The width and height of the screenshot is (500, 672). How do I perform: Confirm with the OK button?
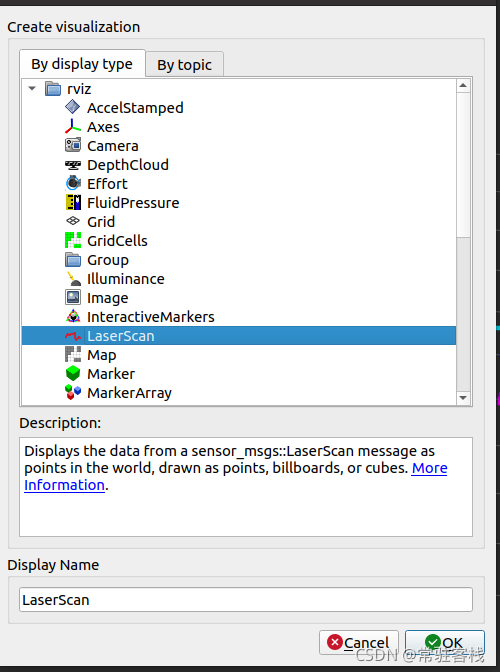tap(445, 642)
